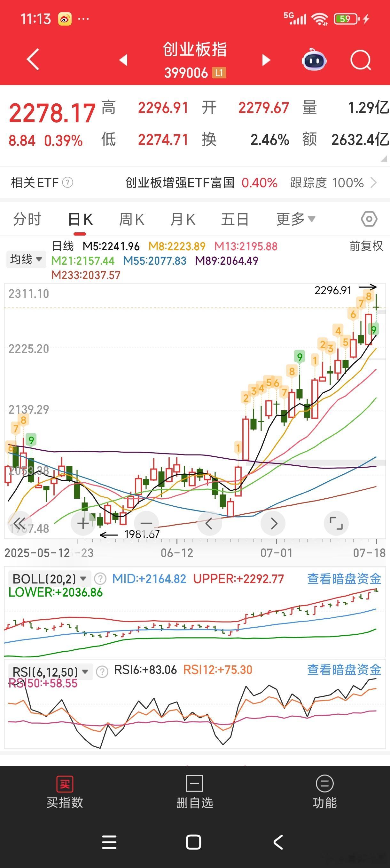Tap the high value 2296.91 in header
This screenshot has height=868, width=390.
pyautogui.click(x=163, y=108)
